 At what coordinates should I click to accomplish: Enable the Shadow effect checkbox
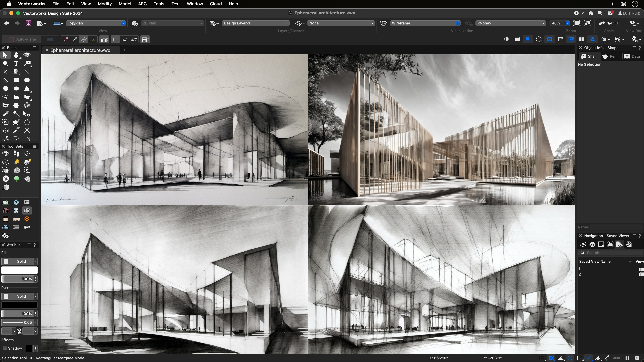tap(5, 348)
